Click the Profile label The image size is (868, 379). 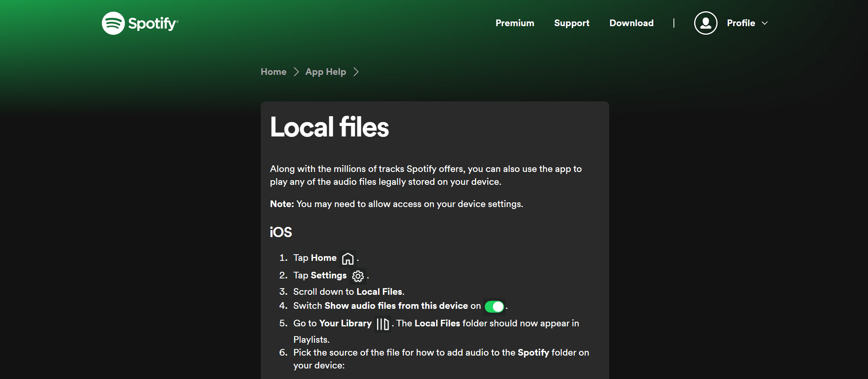(x=741, y=23)
